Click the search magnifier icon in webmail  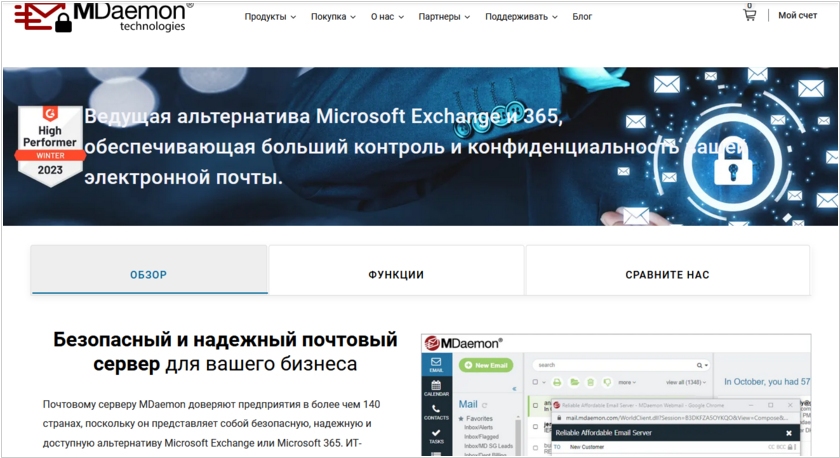click(x=699, y=365)
